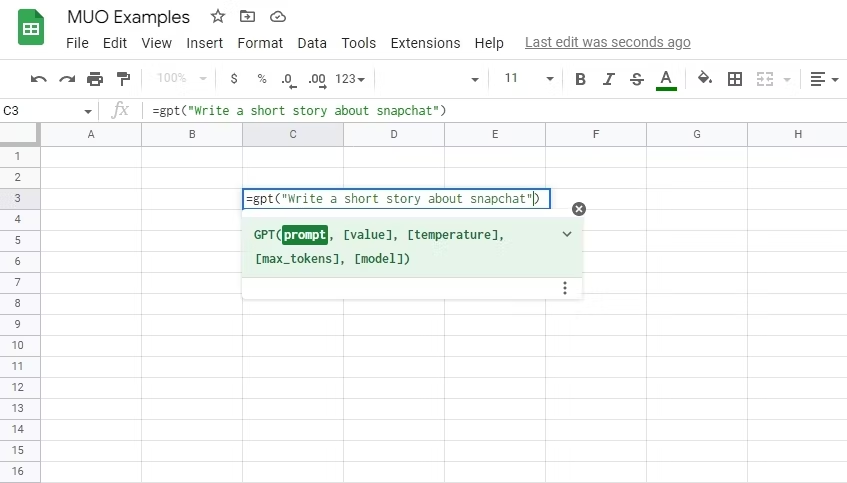
Task: Expand the GPT function help chevron
Action: point(567,234)
